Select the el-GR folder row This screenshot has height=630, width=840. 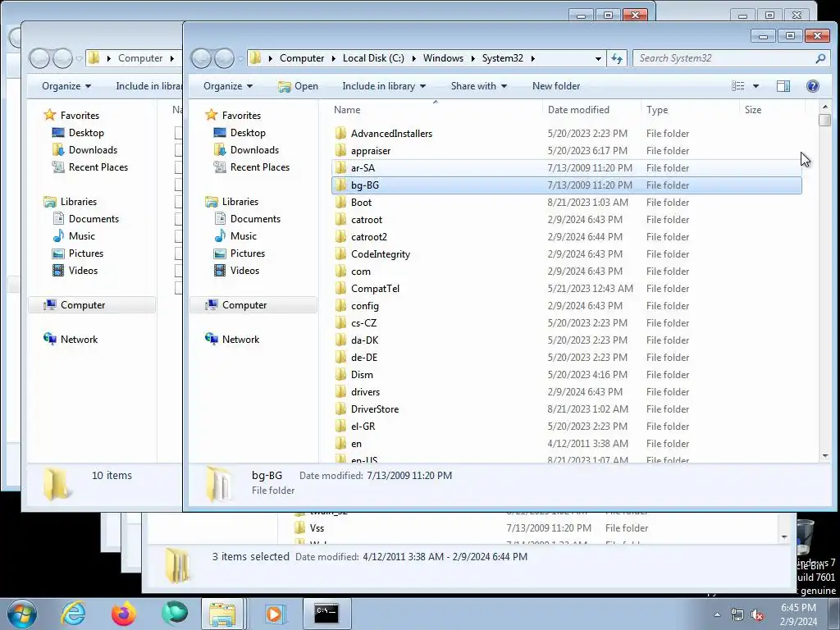566,427
